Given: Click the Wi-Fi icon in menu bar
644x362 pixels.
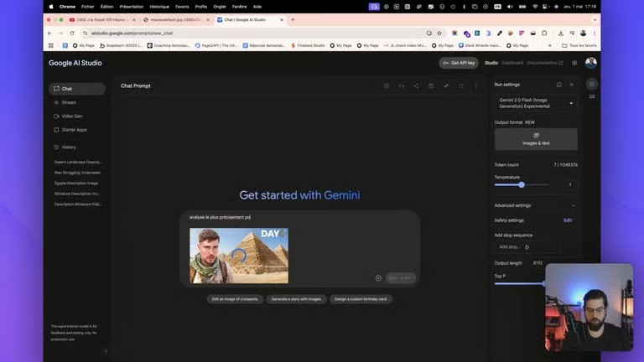Looking at the screenshot, I should [535, 7].
